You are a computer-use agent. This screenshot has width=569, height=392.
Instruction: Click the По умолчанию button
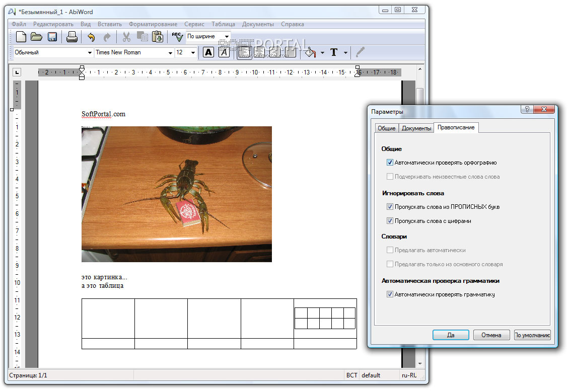click(x=532, y=335)
